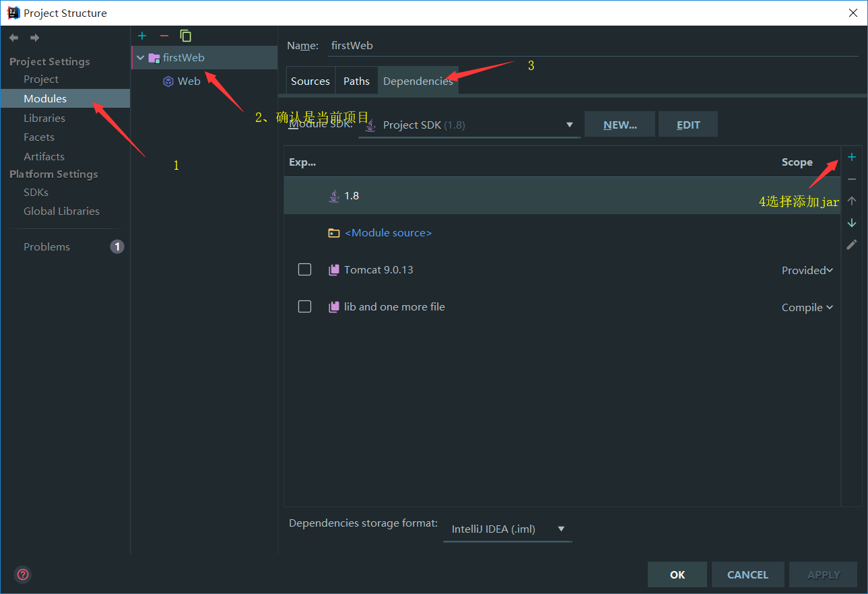The width and height of the screenshot is (868, 594).
Task: Delete module with the red minus icon
Action: [164, 36]
